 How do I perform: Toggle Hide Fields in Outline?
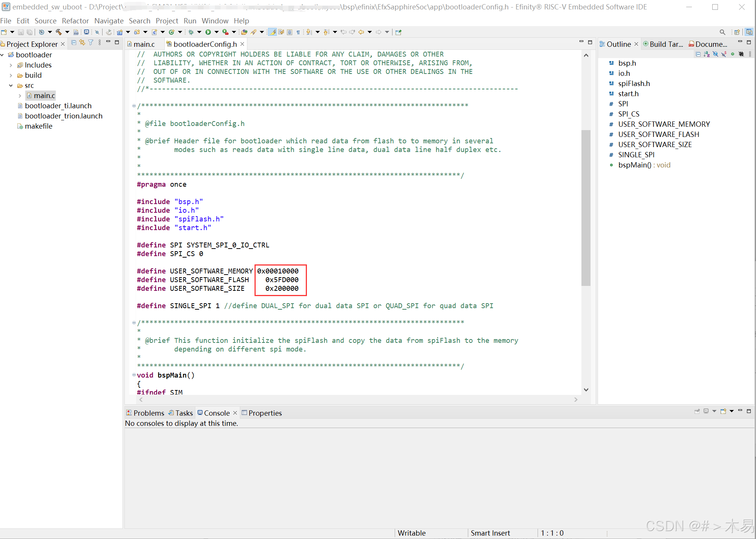coord(715,54)
